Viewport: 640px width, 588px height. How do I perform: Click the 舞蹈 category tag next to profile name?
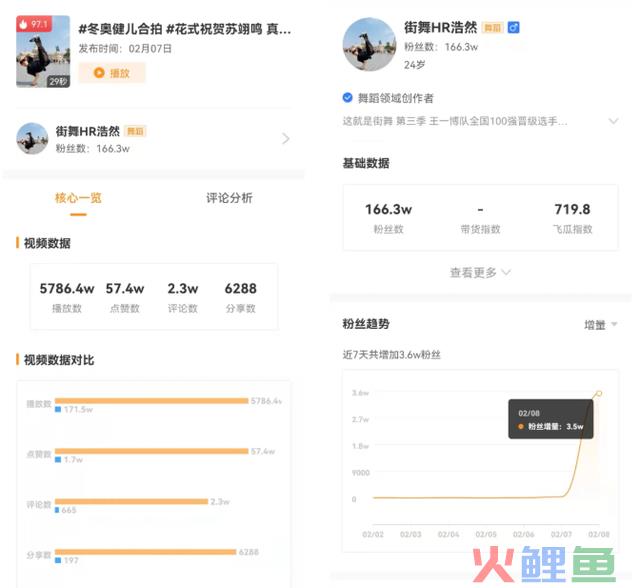click(x=492, y=28)
